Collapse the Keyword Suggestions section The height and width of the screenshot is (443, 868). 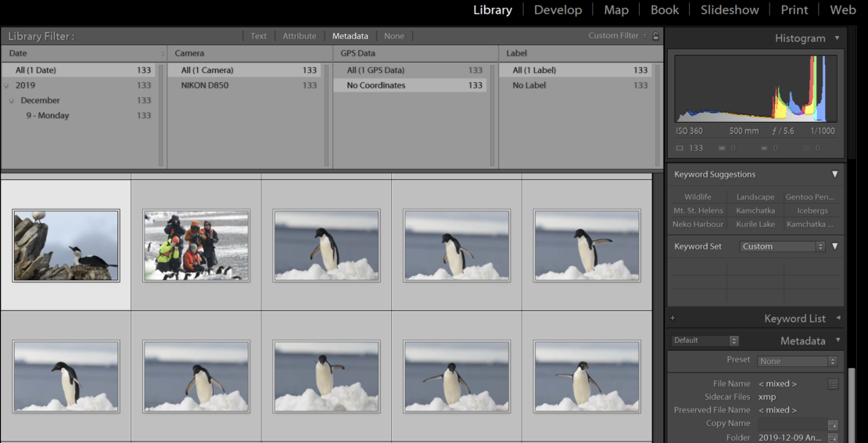pyautogui.click(x=835, y=175)
